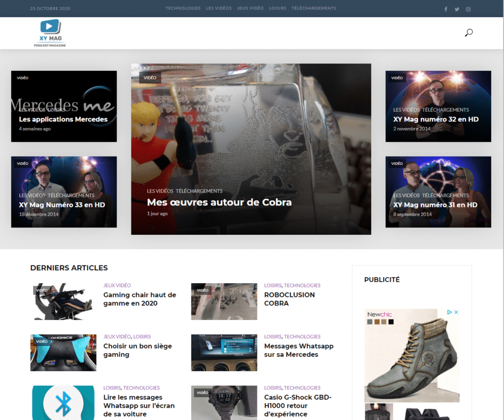
Task: Open XY Mag numéro 32 en HD
Action: 436,119
